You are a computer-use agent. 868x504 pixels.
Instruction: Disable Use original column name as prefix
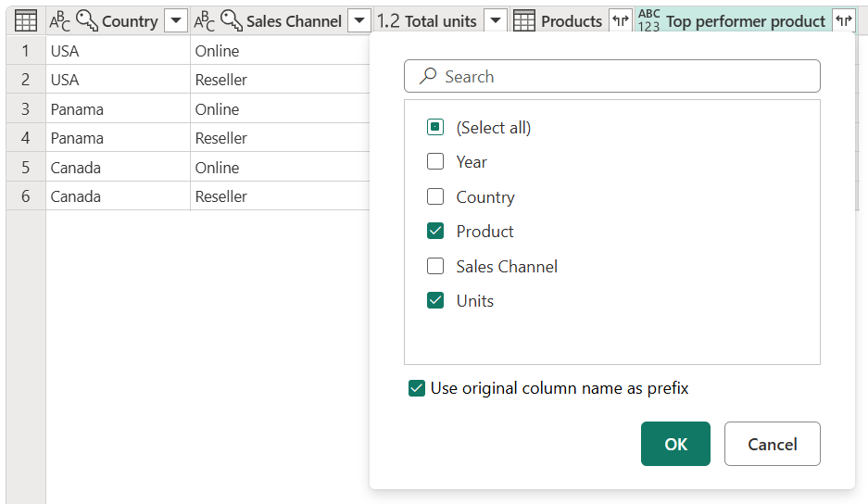pos(417,388)
